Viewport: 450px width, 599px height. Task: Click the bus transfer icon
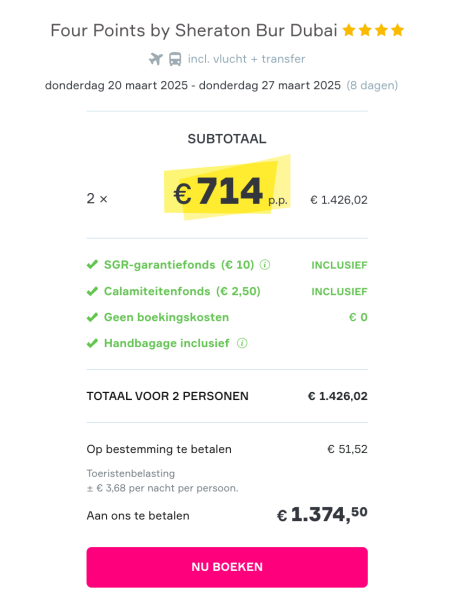pyautogui.click(x=175, y=59)
